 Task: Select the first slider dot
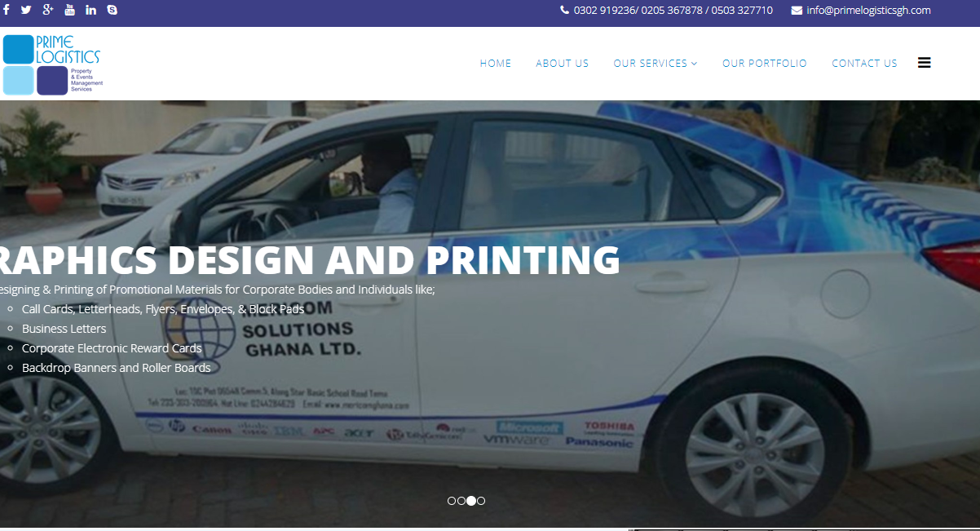(452, 501)
